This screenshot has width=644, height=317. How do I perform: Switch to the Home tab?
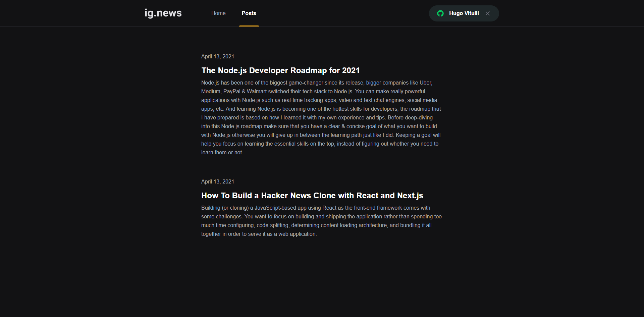(218, 13)
